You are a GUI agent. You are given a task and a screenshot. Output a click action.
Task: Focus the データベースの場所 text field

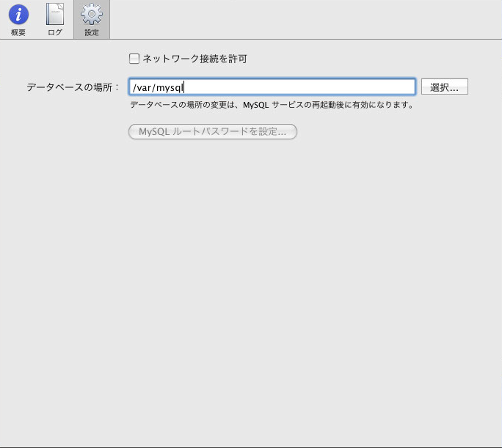tap(272, 87)
